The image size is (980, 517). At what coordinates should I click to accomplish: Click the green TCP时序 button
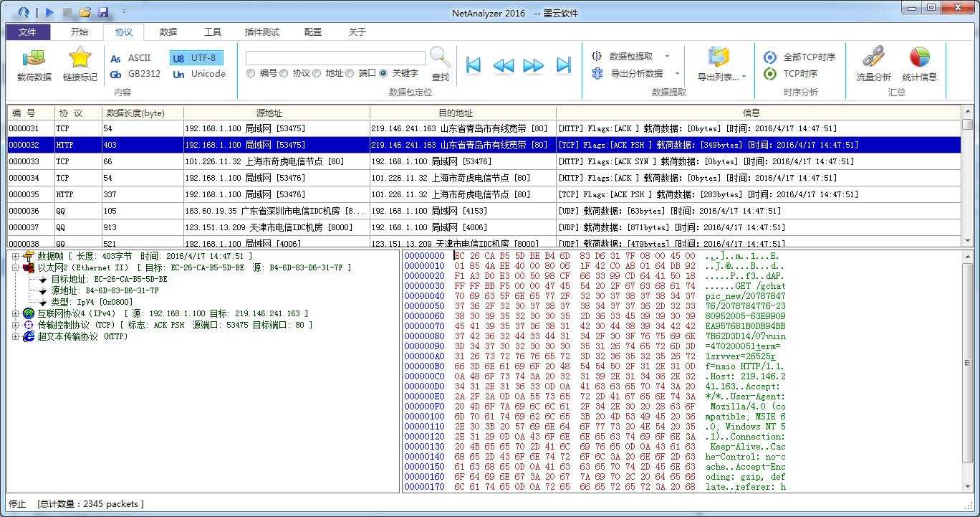point(791,73)
